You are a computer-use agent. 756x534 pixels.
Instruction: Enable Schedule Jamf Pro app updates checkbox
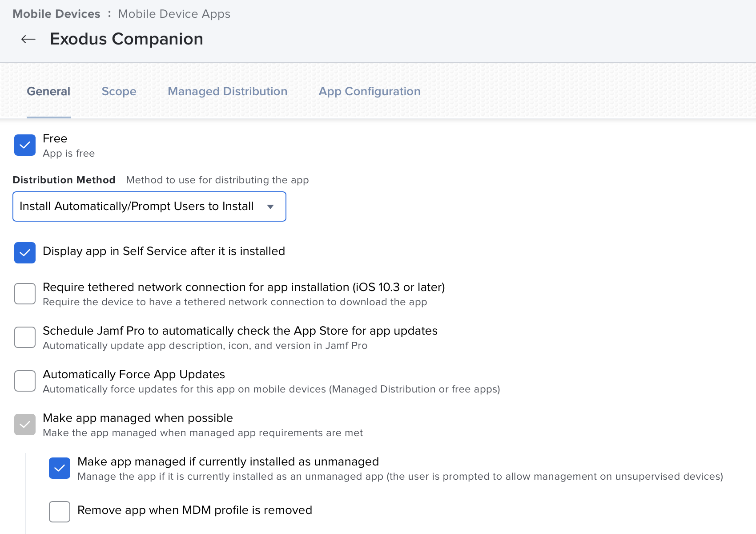click(25, 337)
